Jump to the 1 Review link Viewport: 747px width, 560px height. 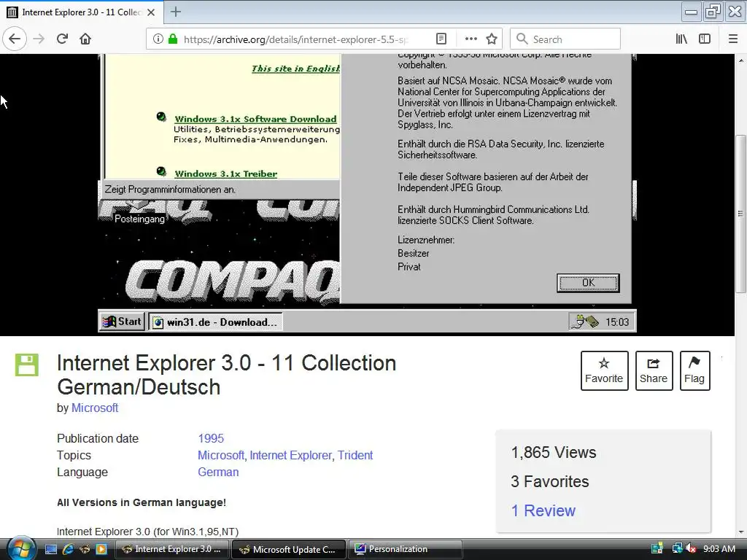point(543,510)
